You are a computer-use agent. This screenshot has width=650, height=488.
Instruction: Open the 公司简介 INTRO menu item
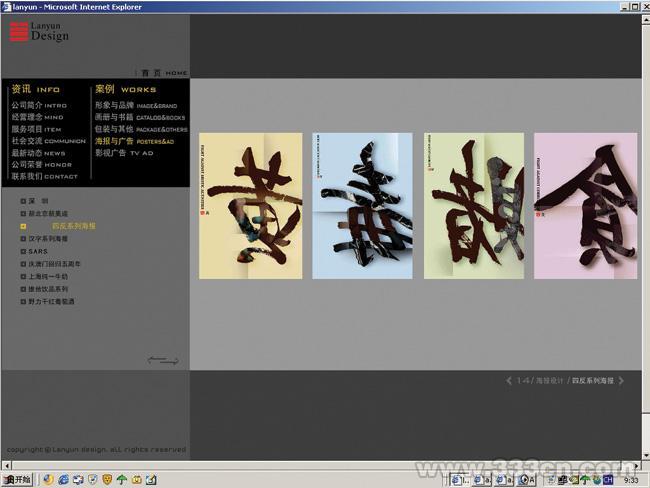coord(39,105)
